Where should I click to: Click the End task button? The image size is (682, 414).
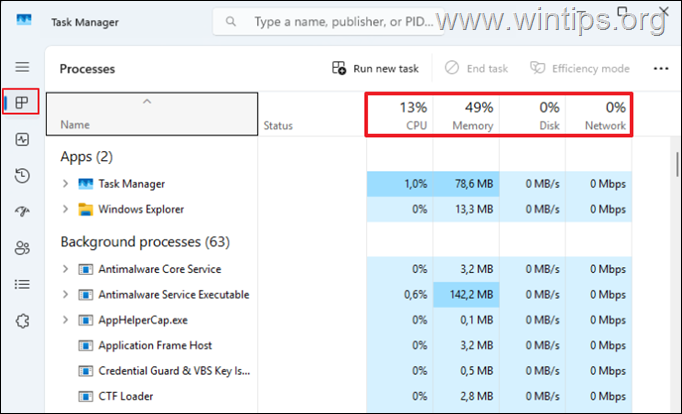pyautogui.click(x=476, y=68)
